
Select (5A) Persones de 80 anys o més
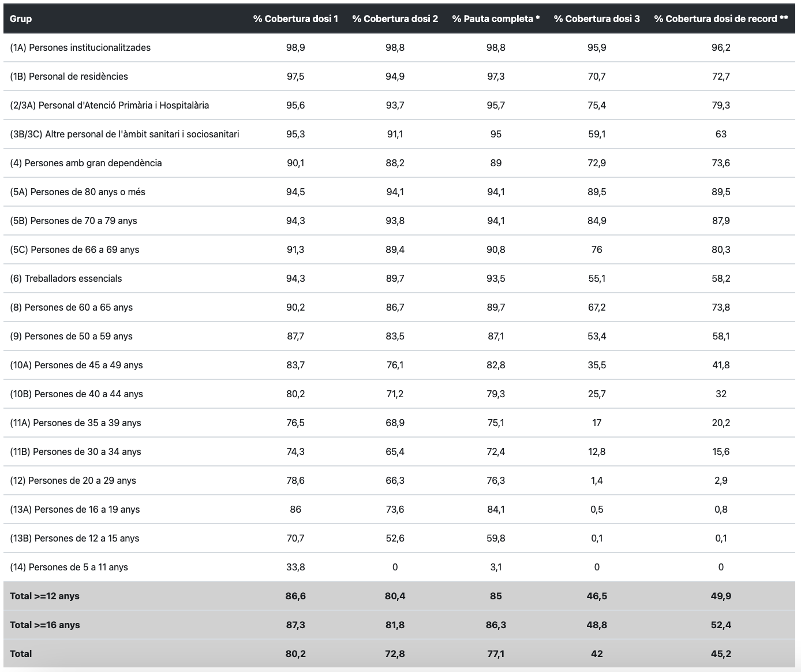coord(77,192)
